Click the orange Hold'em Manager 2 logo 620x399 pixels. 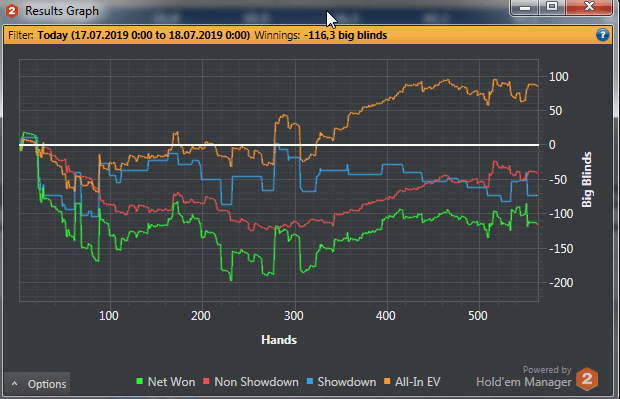coord(587,379)
